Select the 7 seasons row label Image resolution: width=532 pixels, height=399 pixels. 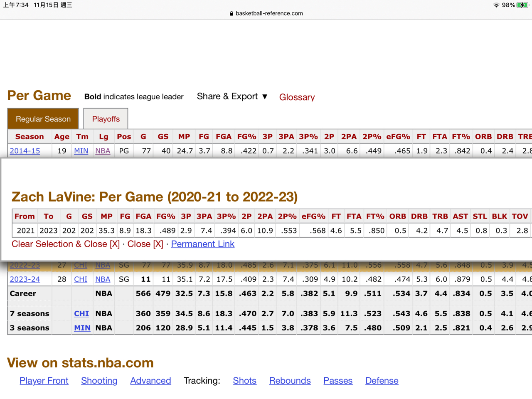click(x=30, y=313)
